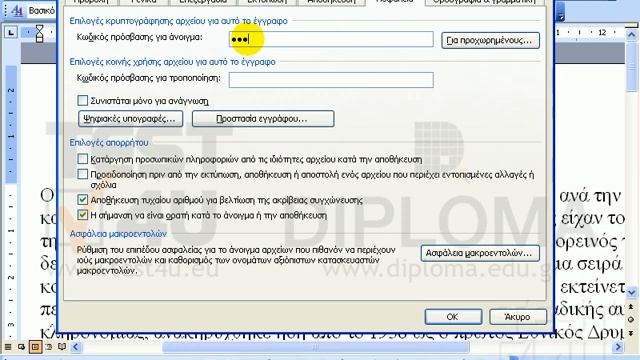Screen dimensions: 640x360
Task: Click the Styles and Formatting icon
Action: click(17, 11)
